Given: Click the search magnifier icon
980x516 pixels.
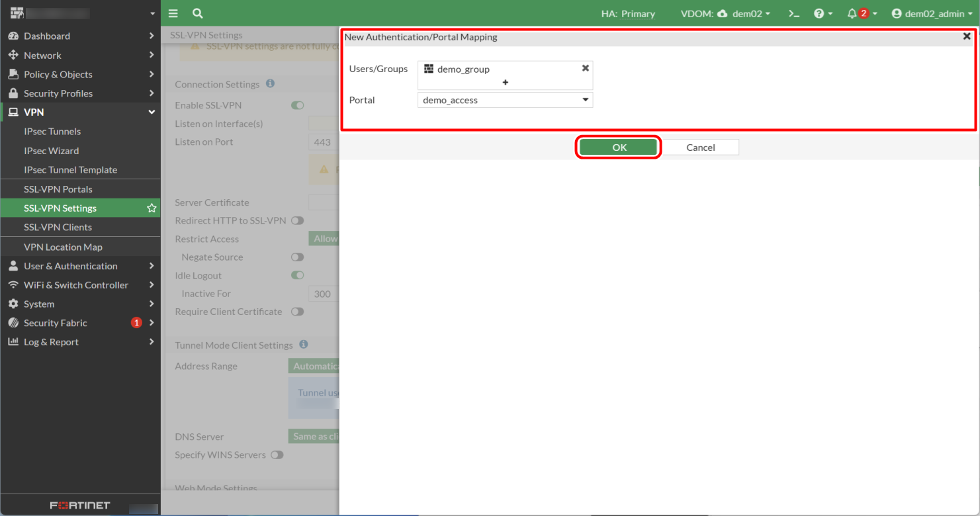Looking at the screenshot, I should click(x=197, y=13).
